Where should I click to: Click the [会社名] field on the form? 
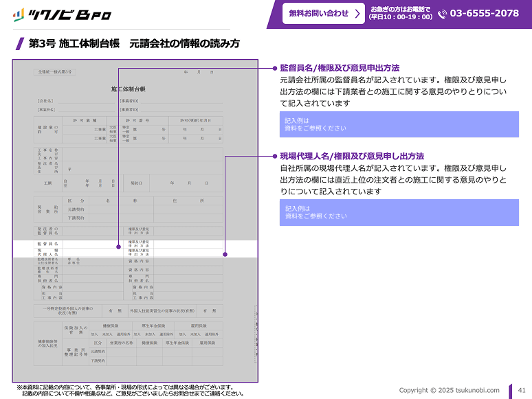tap(76, 101)
